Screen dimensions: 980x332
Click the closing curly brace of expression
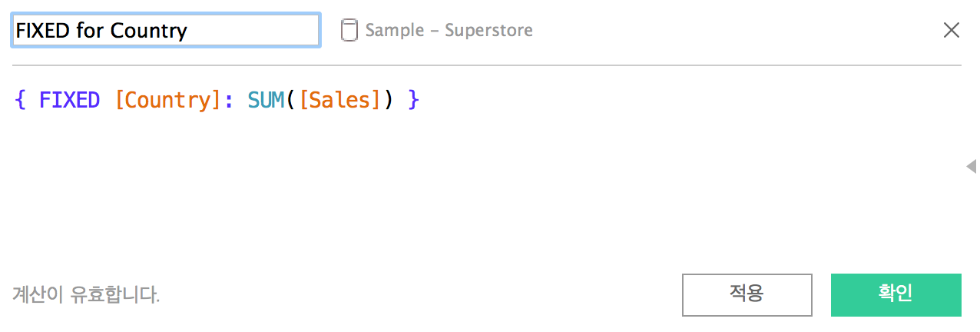(x=414, y=100)
